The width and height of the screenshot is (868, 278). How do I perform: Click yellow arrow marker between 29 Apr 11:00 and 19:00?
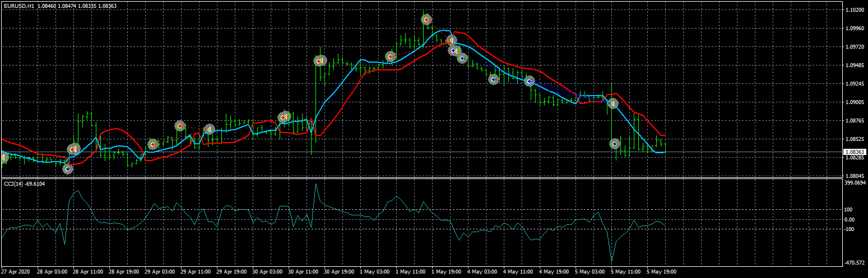[209, 129]
